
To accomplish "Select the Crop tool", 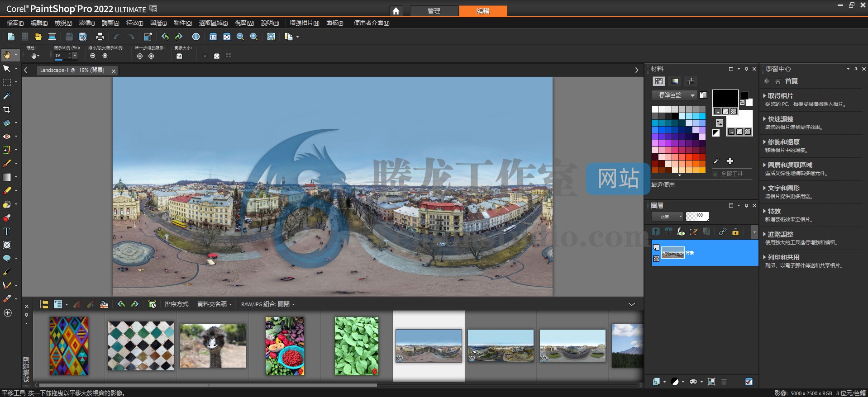I will click(x=7, y=109).
